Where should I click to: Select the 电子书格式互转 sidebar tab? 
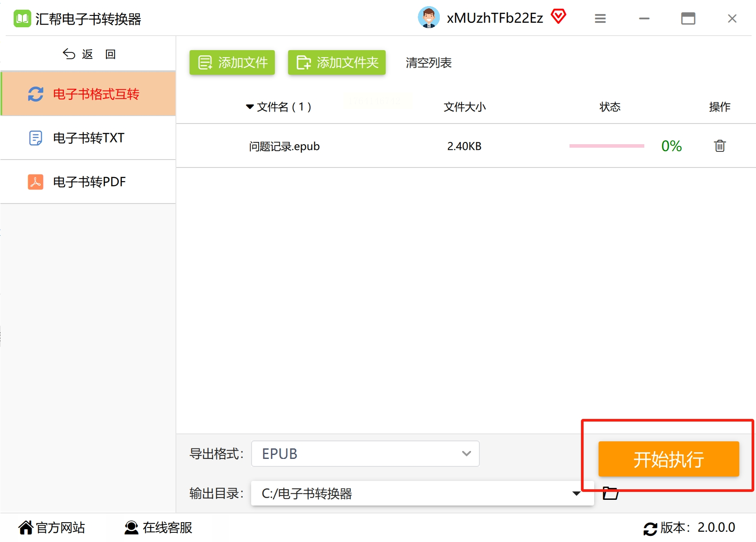(88, 94)
